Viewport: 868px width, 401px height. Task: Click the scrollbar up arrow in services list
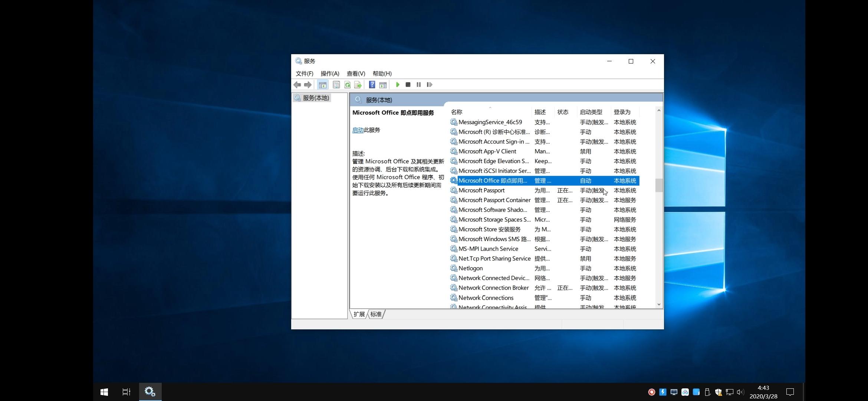pos(659,111)
